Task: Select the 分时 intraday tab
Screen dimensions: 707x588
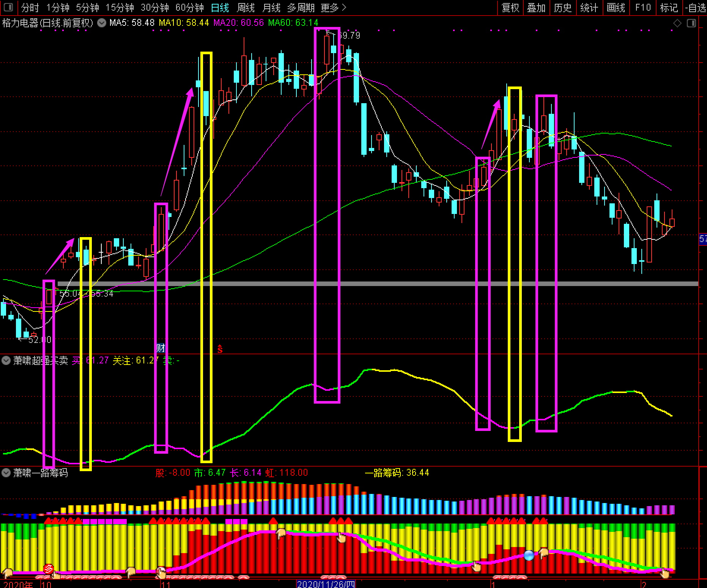Action: [30, 8]
